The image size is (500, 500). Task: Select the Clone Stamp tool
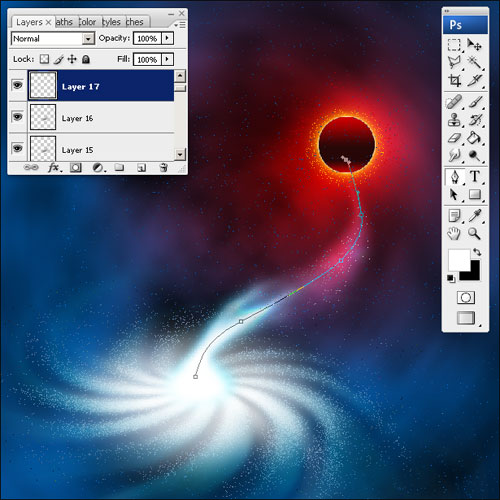click(454, 120)
